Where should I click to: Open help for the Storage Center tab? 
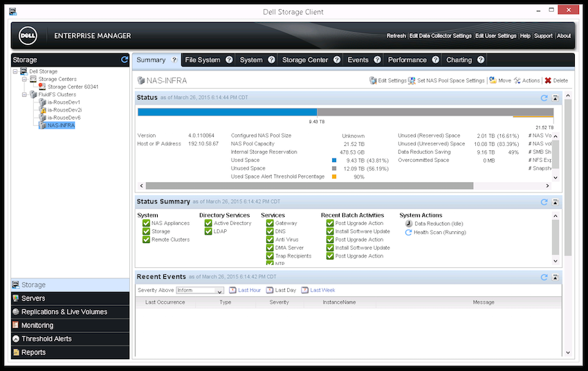coord(337,60)
